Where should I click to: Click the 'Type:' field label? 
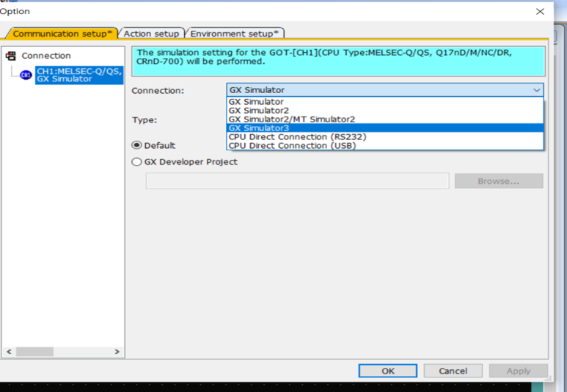pos(145,120)
